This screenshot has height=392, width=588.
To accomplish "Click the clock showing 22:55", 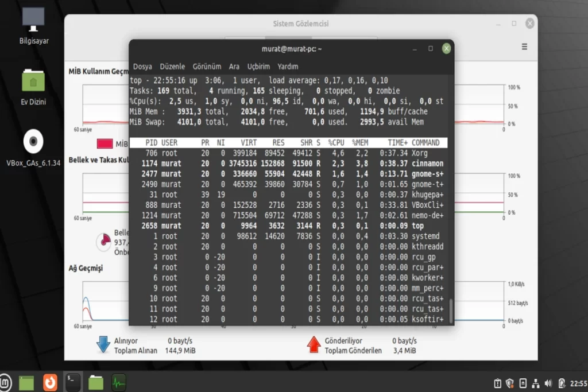I will 578,383.
